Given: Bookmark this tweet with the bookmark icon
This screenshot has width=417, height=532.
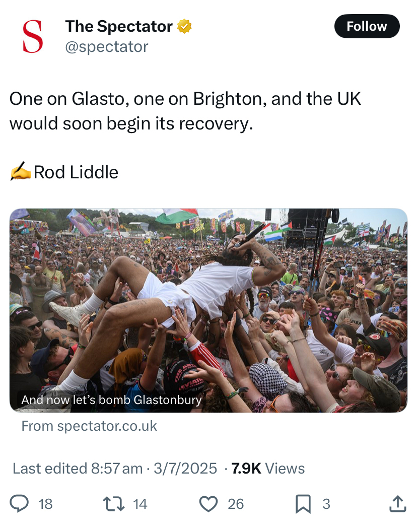Looking at the screenshot, I should [x=303, y=503].
